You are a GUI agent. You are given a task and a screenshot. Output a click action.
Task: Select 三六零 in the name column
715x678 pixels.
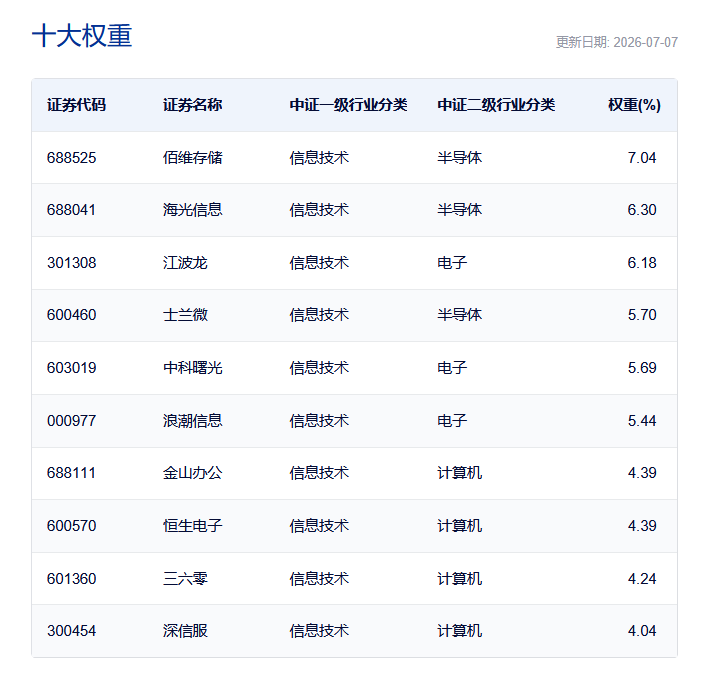[185, 579]
